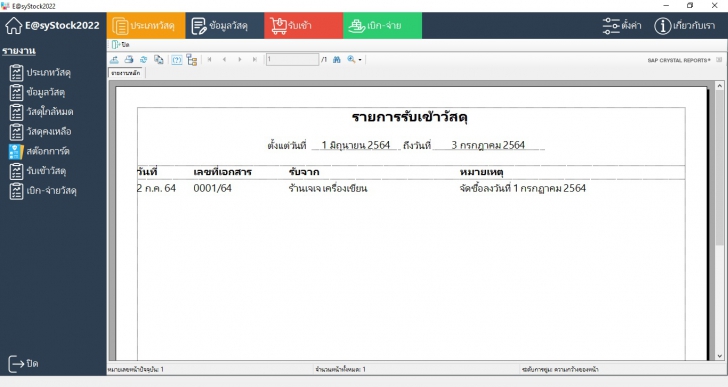The height and width of the screenshot is (387, 728).
Task: Click the page number input field
Action: (x=292, y=59)
